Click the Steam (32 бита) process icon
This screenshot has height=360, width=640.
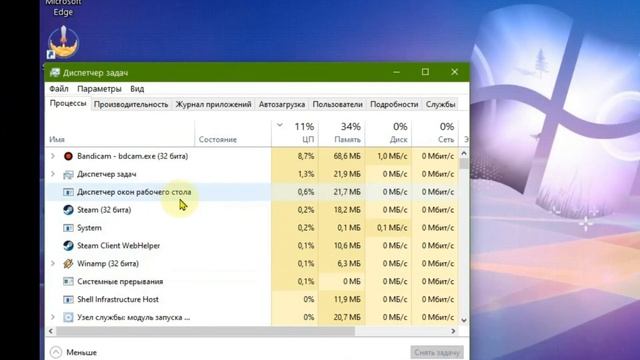[68, 210]
